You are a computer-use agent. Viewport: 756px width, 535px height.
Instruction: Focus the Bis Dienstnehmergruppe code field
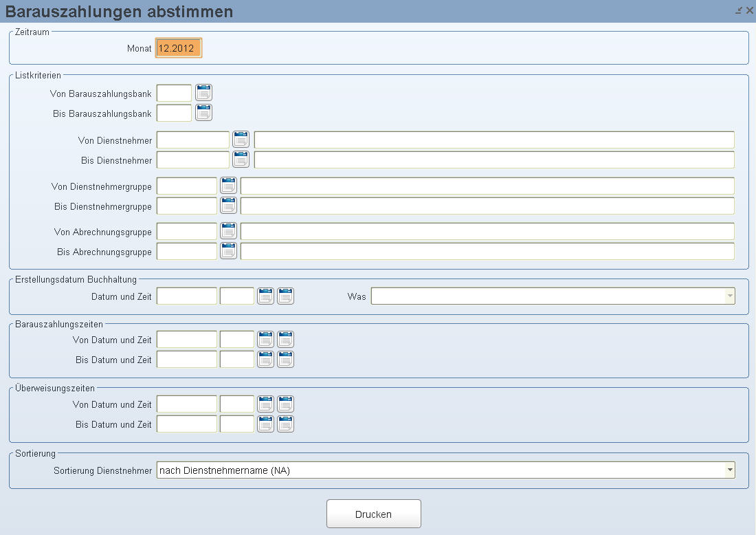(x=186, y=206)
